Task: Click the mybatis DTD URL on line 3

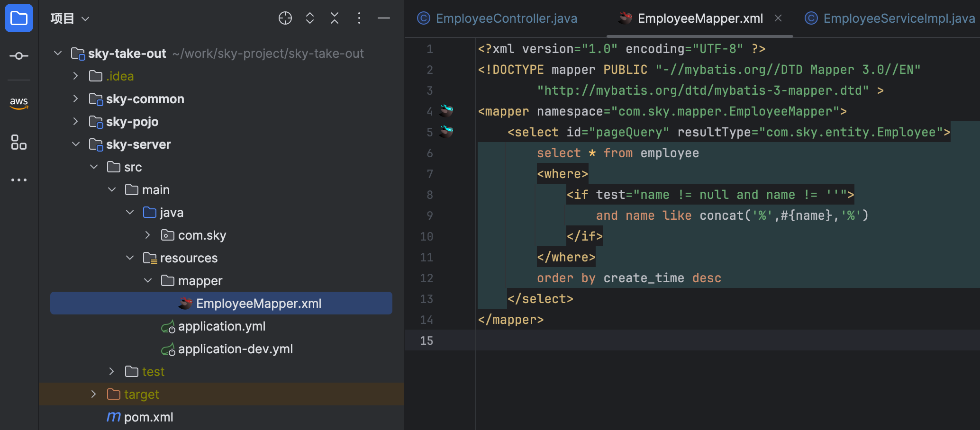Action: point(703,90)
